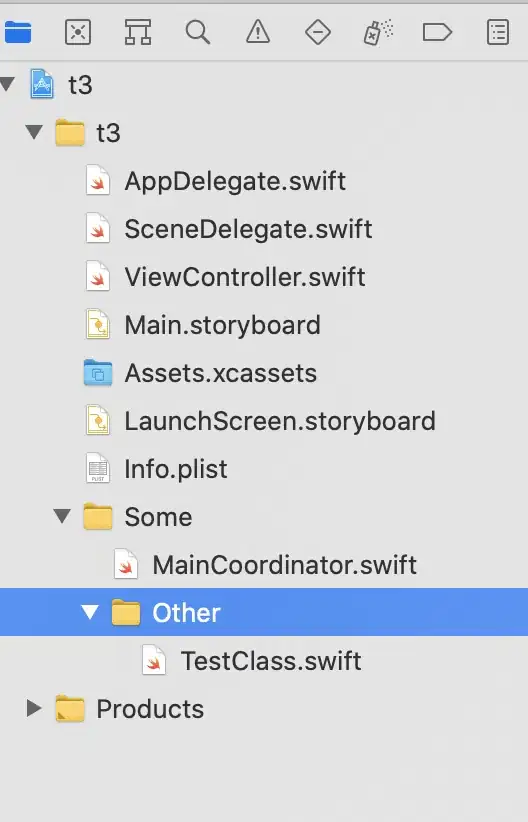Open the Test navigator diamond icon
528x822 pixels.
click(x=318, y=33)
